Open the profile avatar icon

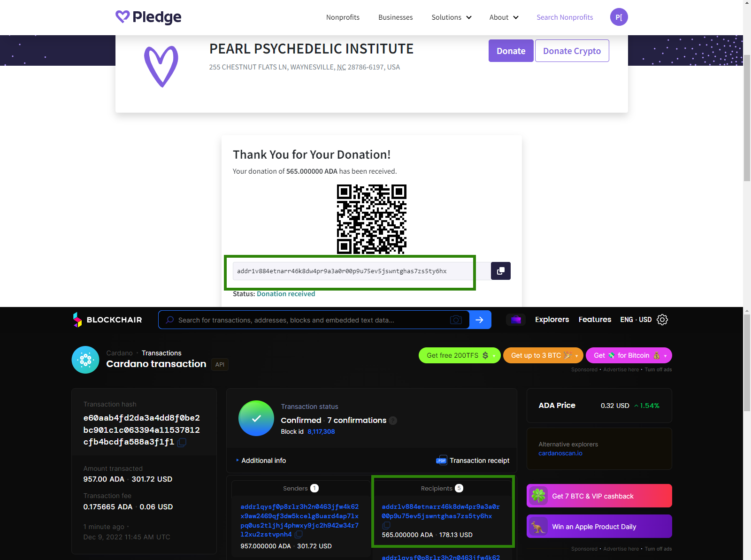coord(619,17)
